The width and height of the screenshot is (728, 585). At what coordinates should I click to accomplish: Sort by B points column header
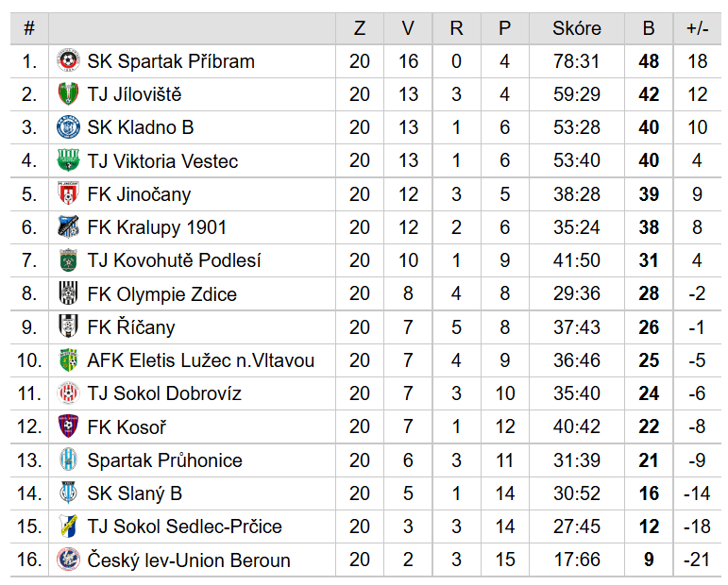pyautogui.click(x=649, y=28)
